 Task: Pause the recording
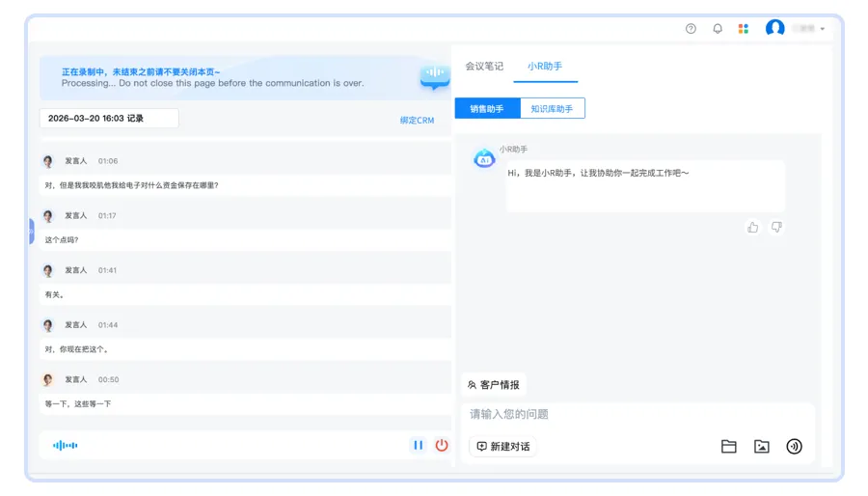(x=418, y=445)
